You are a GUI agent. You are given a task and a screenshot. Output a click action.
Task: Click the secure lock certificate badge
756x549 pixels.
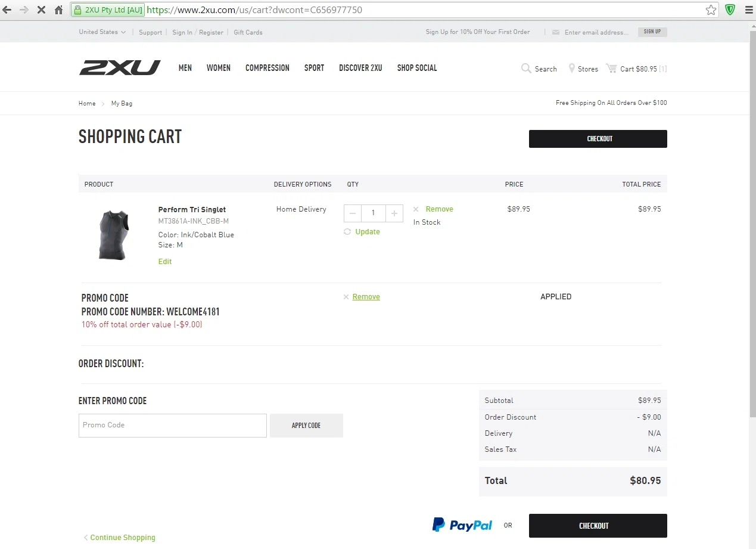tap(107, 10)
